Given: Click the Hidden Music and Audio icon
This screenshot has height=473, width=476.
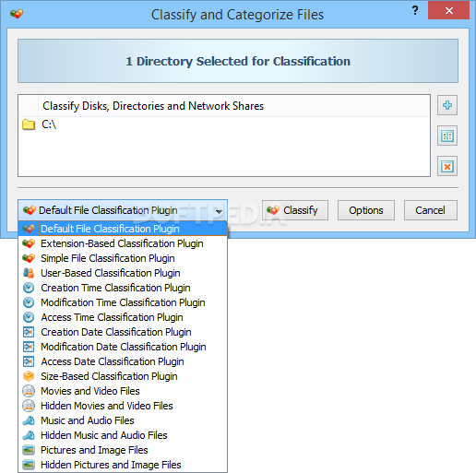Looking at the screenshot, I should 29,435.
